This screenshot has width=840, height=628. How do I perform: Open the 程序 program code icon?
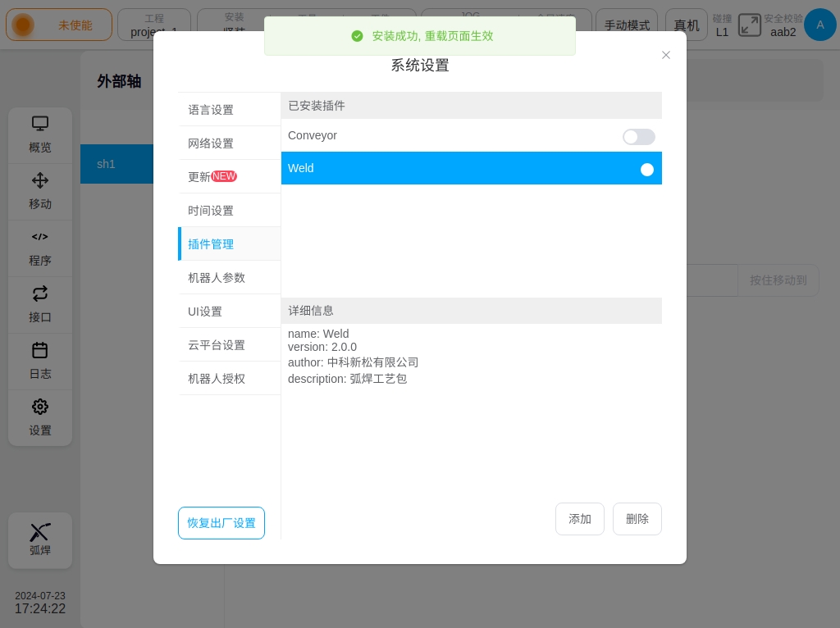pos(40,237)
